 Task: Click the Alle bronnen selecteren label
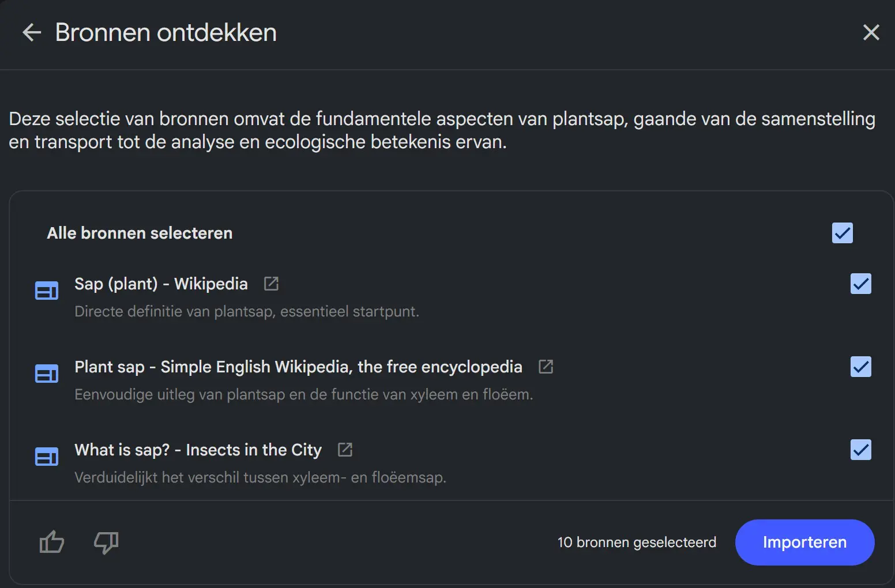click(140, 233)
